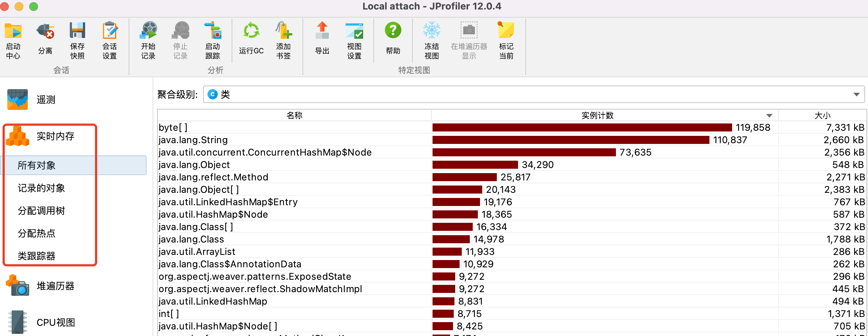The height and width of the screenshot is (336, 868).
Task: Select the java.lang.Class$AnnotationData row
Action: 512,264
